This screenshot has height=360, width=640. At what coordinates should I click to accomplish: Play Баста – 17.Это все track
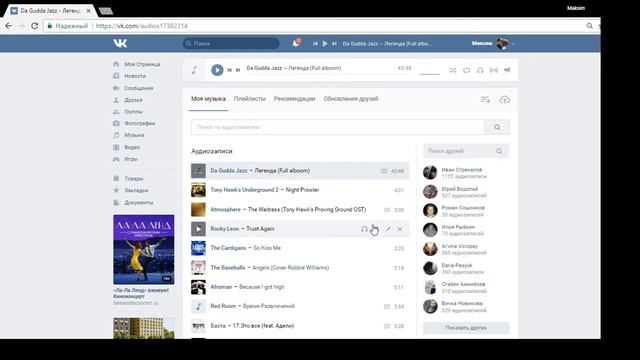198,326
